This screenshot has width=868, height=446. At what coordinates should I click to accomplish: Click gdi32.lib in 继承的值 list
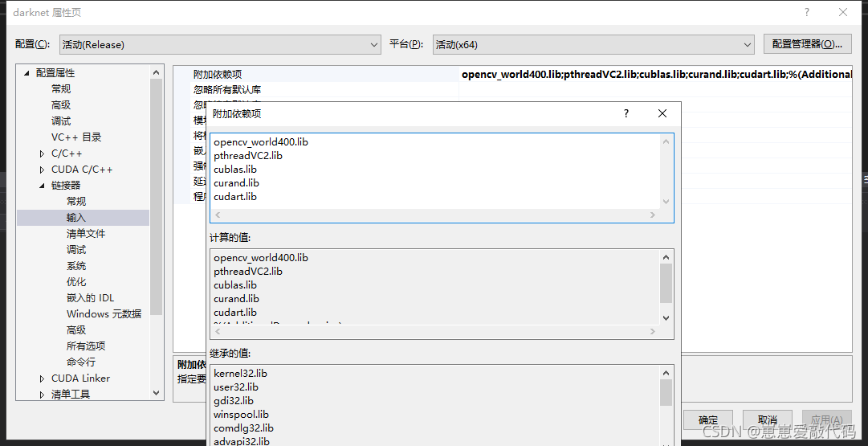234,400
